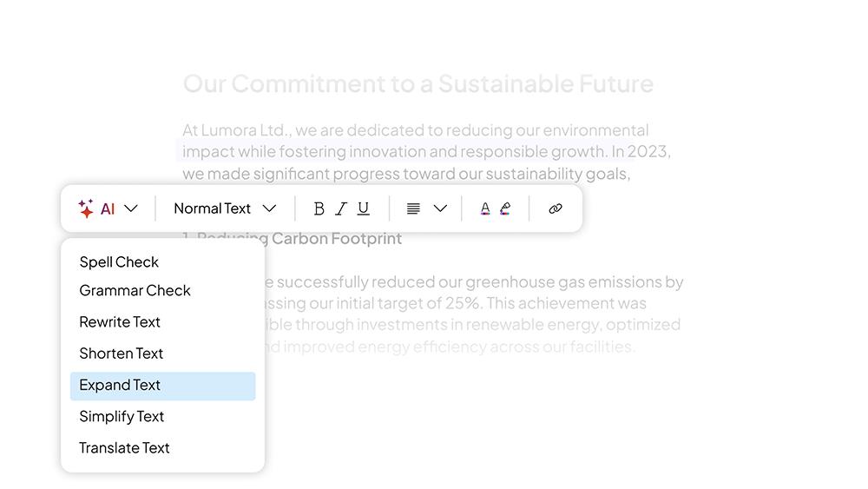This screenshot has height=489, width=868.
Task: Insert a link with chain icon
Action: click(x=556, y=208)
